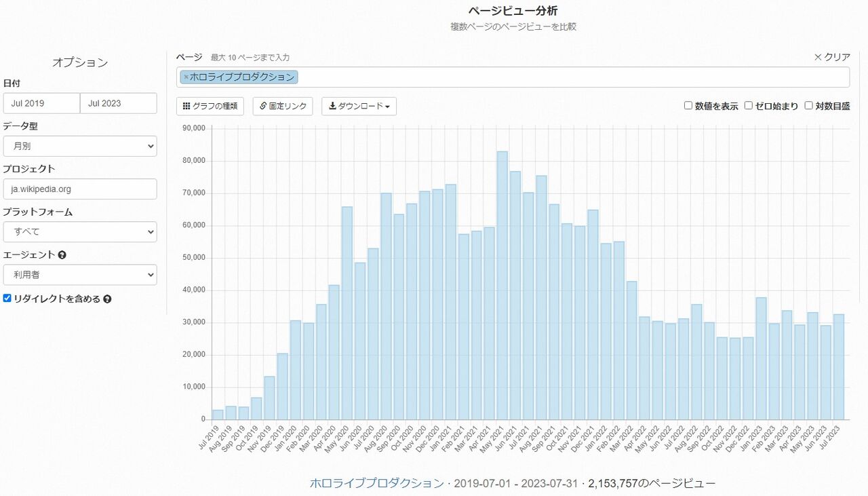868x496 pixels.
Task: Uncheck リダイレクトを含める checkbox
Action: point(7,299)
